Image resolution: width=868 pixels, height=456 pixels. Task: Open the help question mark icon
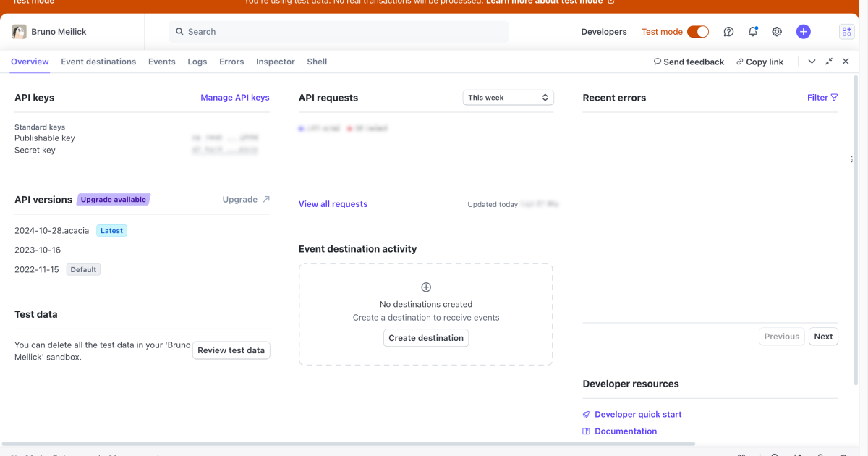(x=728, y=32)
